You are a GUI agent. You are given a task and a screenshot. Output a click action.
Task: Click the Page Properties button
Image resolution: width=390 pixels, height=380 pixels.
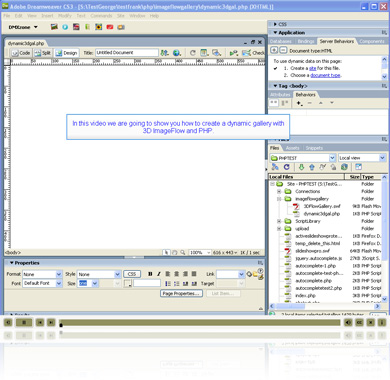181,294
